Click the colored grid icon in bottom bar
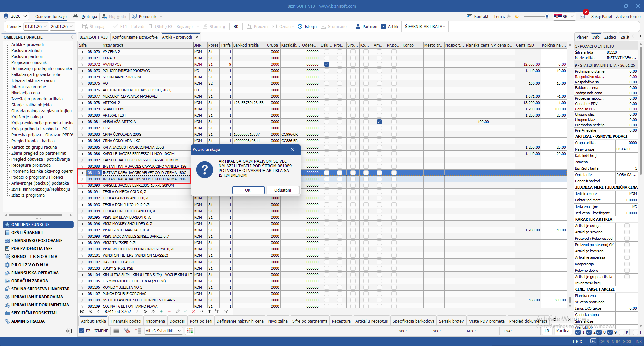The width and height of the screenshot is (644, 346). [190, 331]
